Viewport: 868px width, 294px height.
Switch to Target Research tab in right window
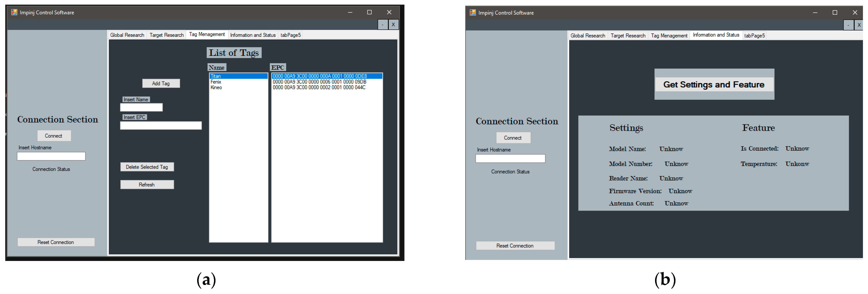point(628,36)
